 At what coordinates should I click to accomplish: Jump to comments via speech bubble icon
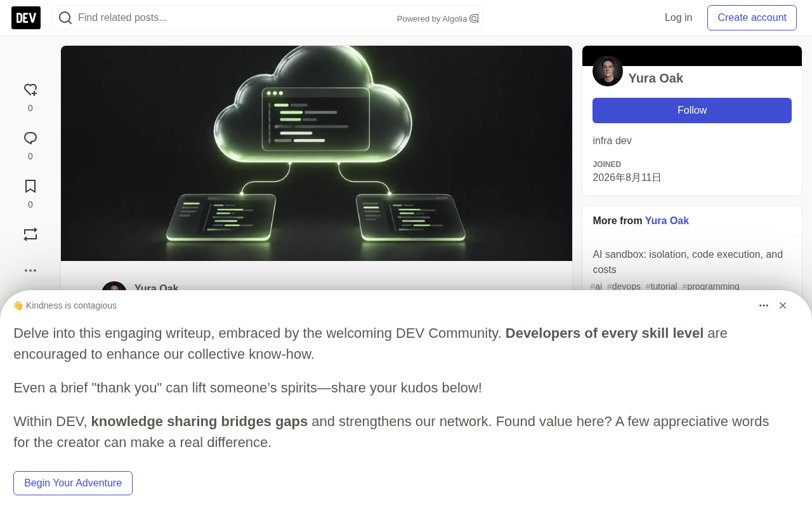coord(30,138)
